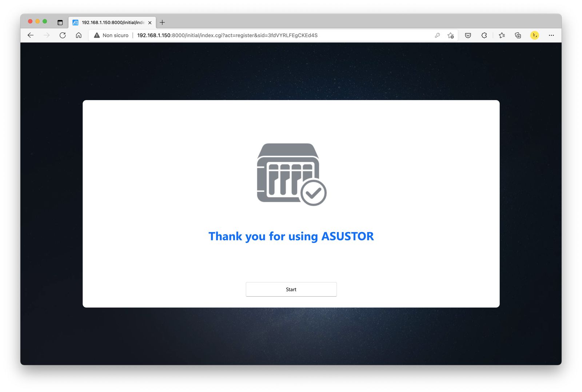Open the Collections panel
The height and width of the screenshot is (392, 582).
518,35
